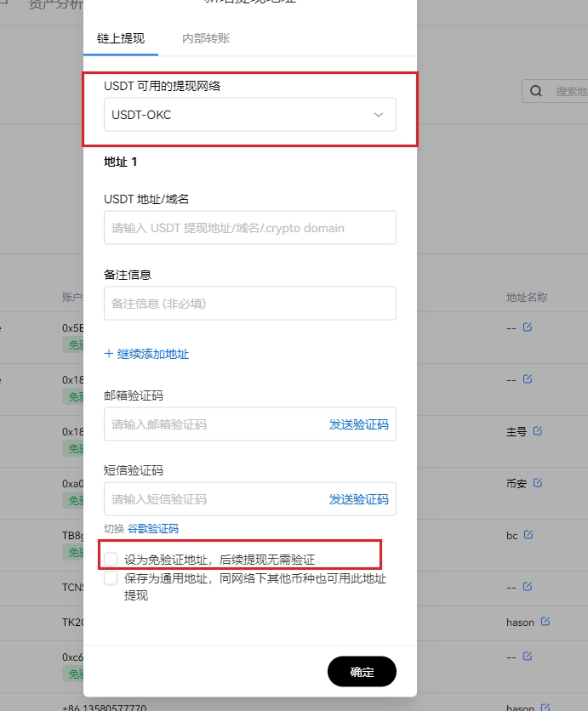Viewport: 588px width, 711px height.
Task: Click the plus 继续添加地址 link
Action: pos(146,354)
